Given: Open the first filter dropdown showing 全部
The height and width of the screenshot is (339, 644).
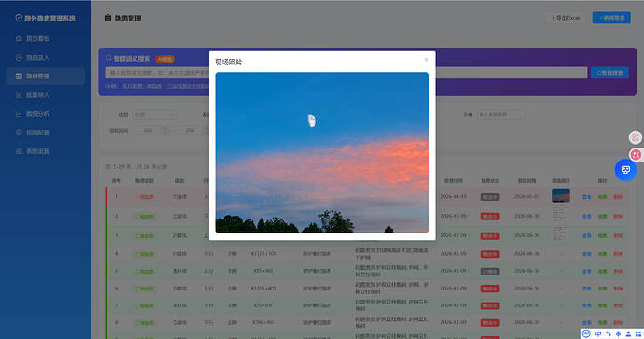Looking at the screenshot, I should pyautogui.click(x=154, y=115).
